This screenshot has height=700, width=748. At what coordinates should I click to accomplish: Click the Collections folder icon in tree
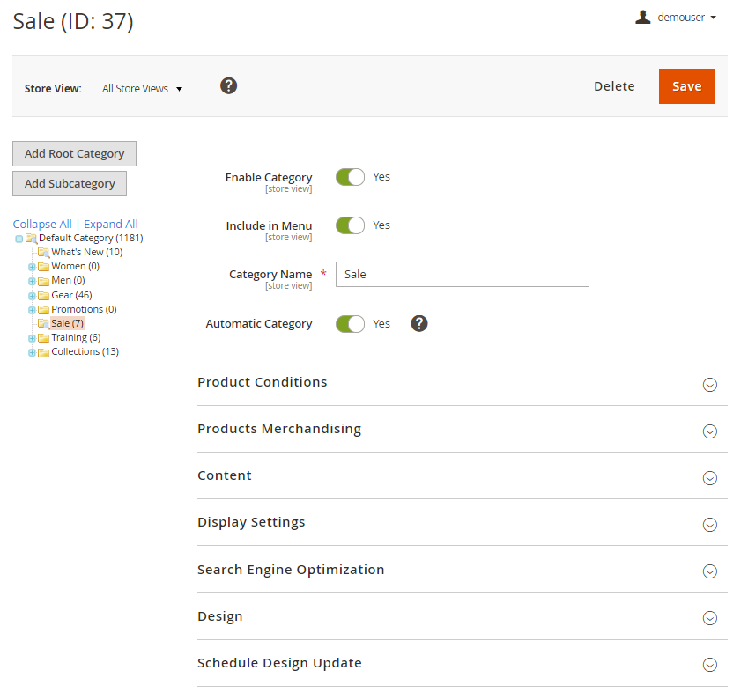pyautogui.click(x=43, y=352)
